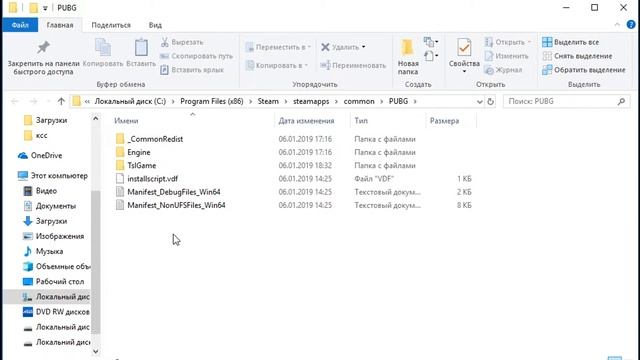640x360 pixels.
Task: Click Обратить выделение (Invert selection)
Action: pos(584,70)
